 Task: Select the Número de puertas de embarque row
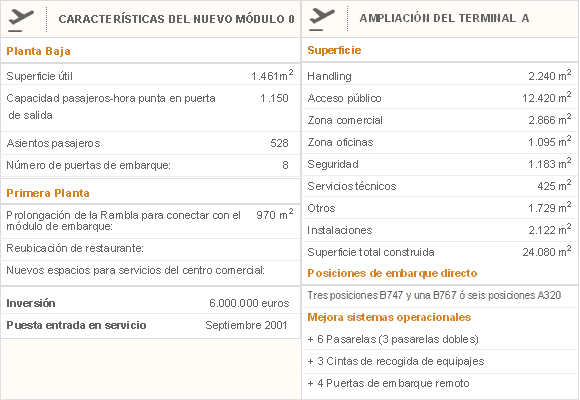point(150,165)
